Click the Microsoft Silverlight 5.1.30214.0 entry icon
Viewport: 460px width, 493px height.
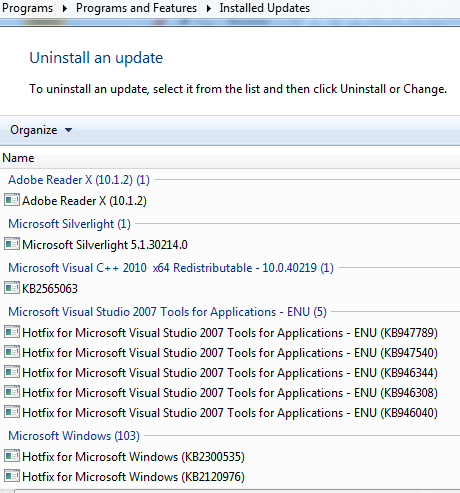coord(12,244)
